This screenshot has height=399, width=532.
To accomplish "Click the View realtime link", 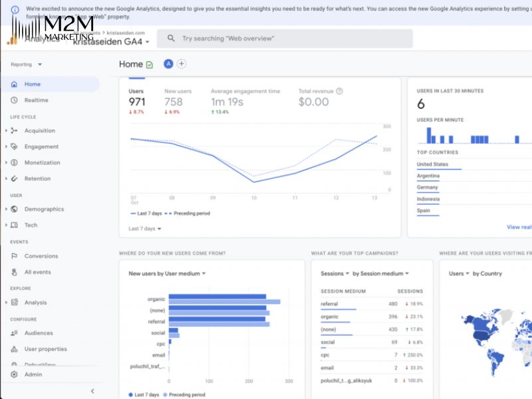I will tap(519, 227).
